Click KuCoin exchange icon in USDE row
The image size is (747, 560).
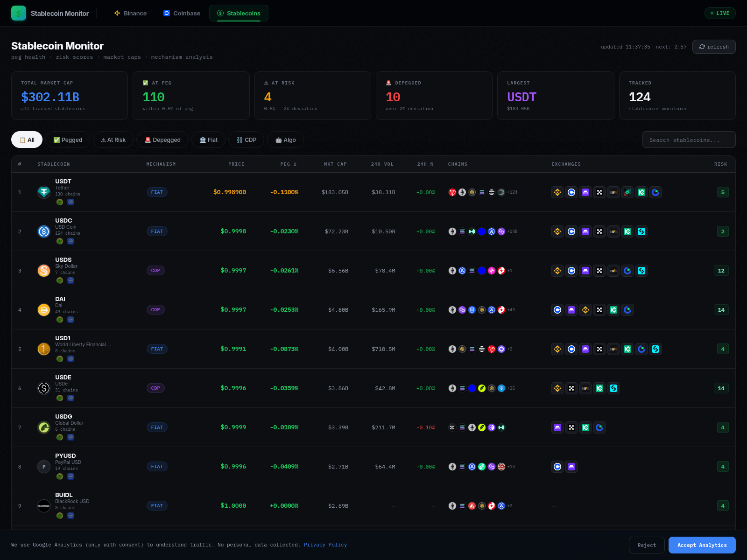pyautogui.click(x=599, y=388)
